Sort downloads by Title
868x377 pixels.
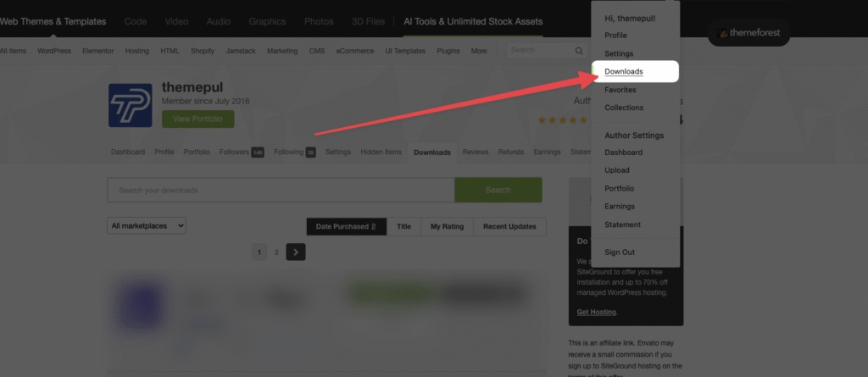pos(403,226)
